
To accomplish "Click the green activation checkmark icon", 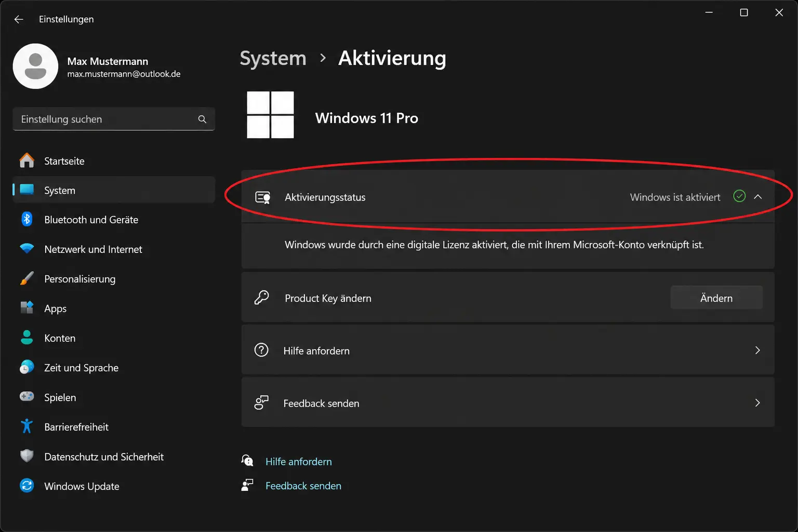I will point(739,196).
